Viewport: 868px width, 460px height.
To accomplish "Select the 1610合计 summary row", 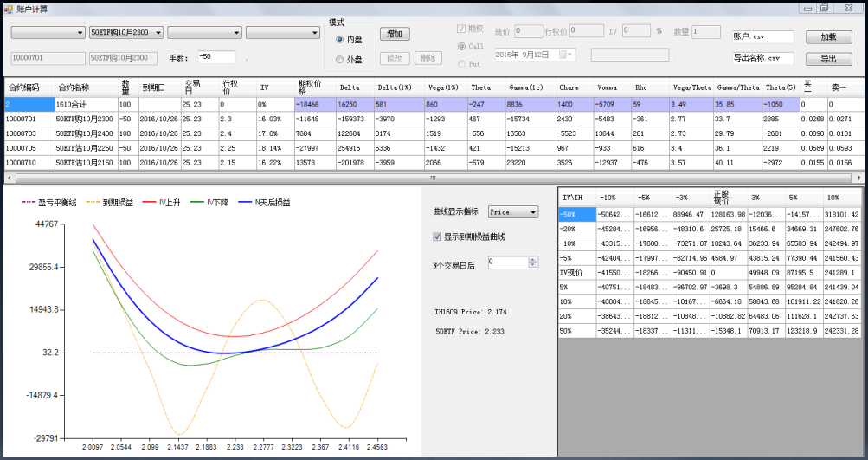I will 434,104.
